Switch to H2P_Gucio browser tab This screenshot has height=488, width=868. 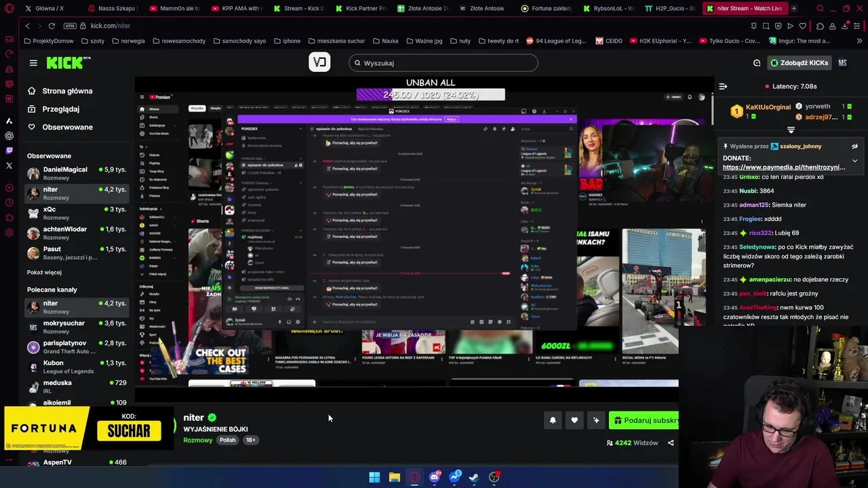(x=671, y=9)
